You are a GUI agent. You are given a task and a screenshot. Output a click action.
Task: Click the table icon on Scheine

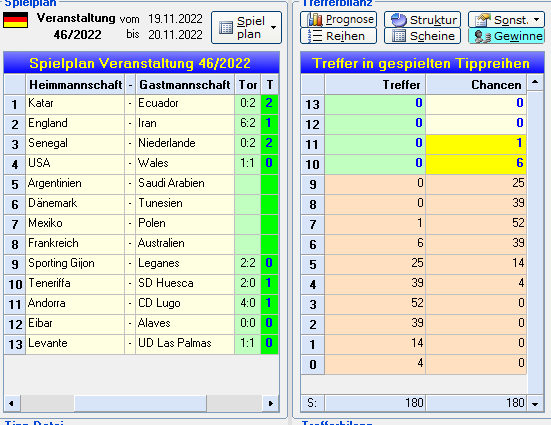pos(399,36)
